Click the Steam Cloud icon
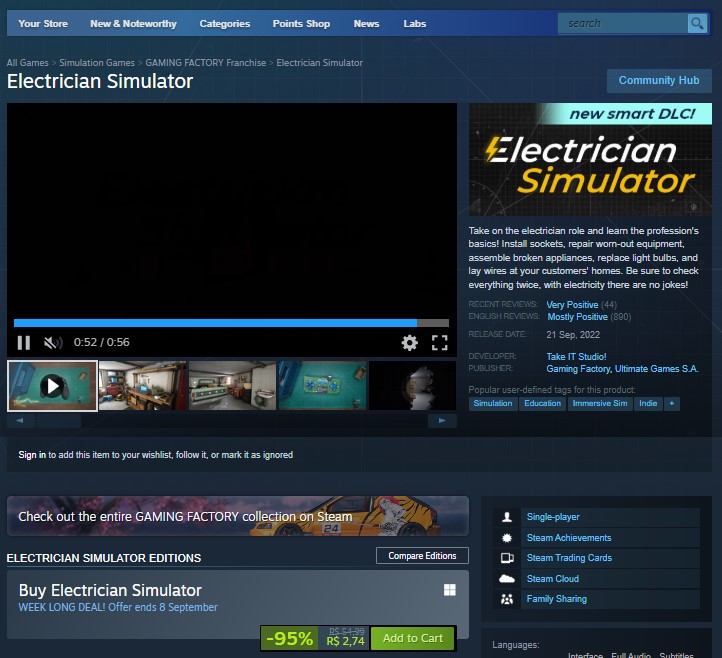This screenshot has width=722, height=658. tap(507, 579)
